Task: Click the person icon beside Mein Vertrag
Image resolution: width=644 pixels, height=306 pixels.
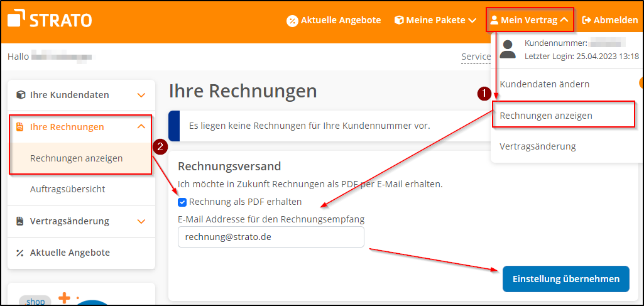Action: 494,19
